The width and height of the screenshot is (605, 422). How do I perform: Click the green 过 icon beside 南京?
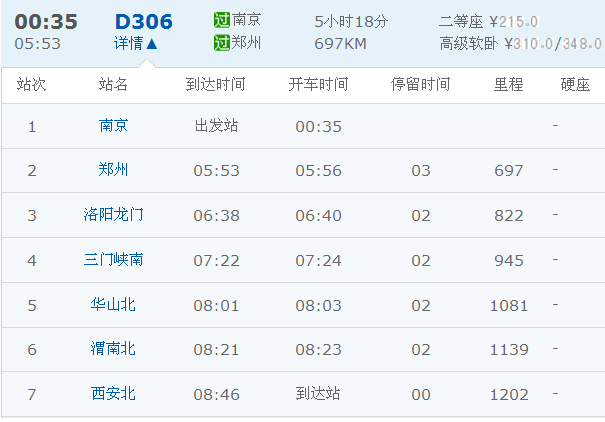click(222, 20)
